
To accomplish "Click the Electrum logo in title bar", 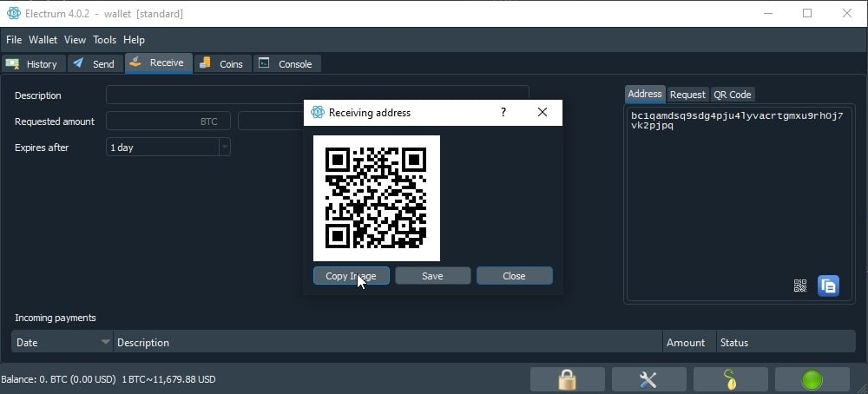I will coord(13,13).
